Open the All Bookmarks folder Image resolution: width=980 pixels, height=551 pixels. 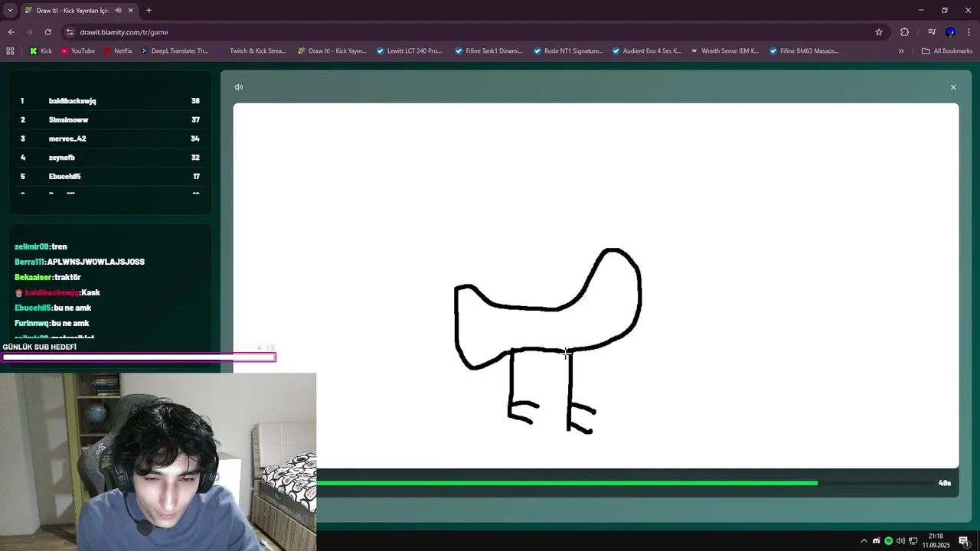(x=947, y=51)
